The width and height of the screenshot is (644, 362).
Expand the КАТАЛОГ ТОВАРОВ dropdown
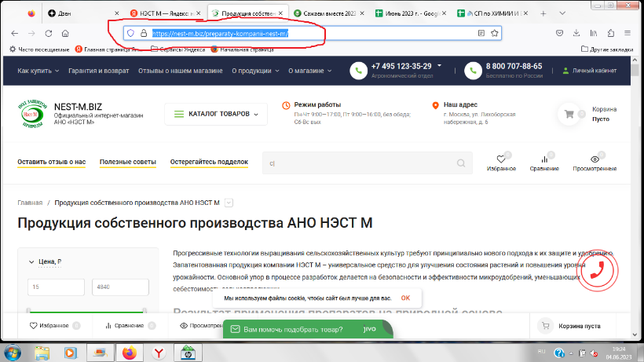click(216, 114)
